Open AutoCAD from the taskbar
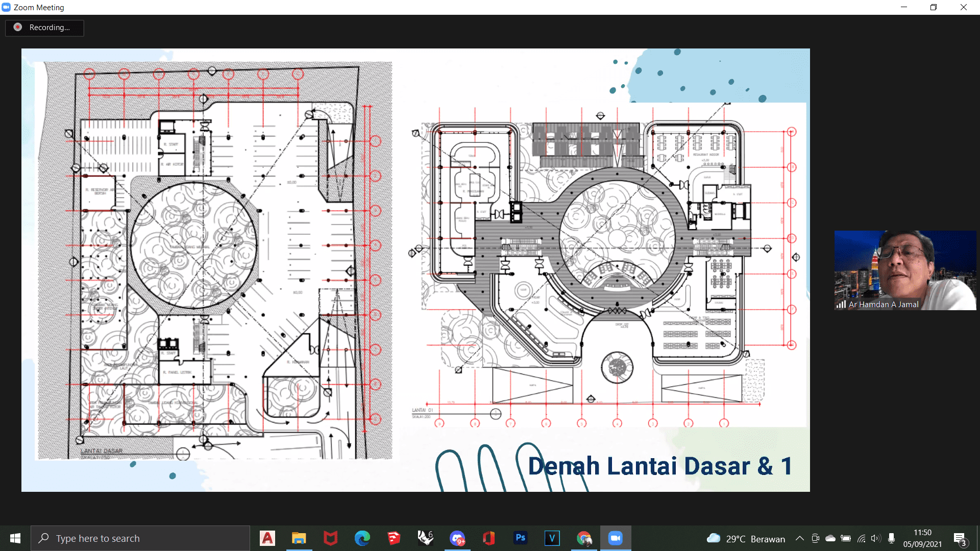Viewport: 980px width, 551px height. 267,538
